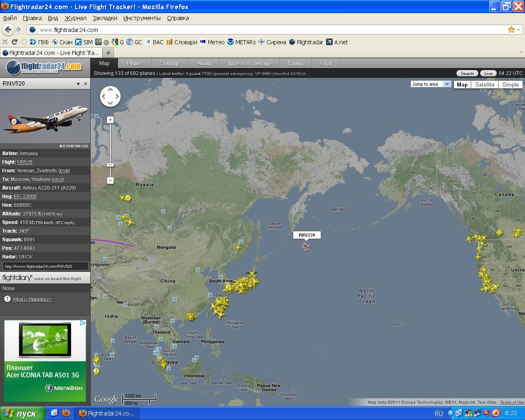Image resolution: width=525 pixels, height=420 pixels.
Task: Open the Закладки menu
Action: (x=105, y=18)
